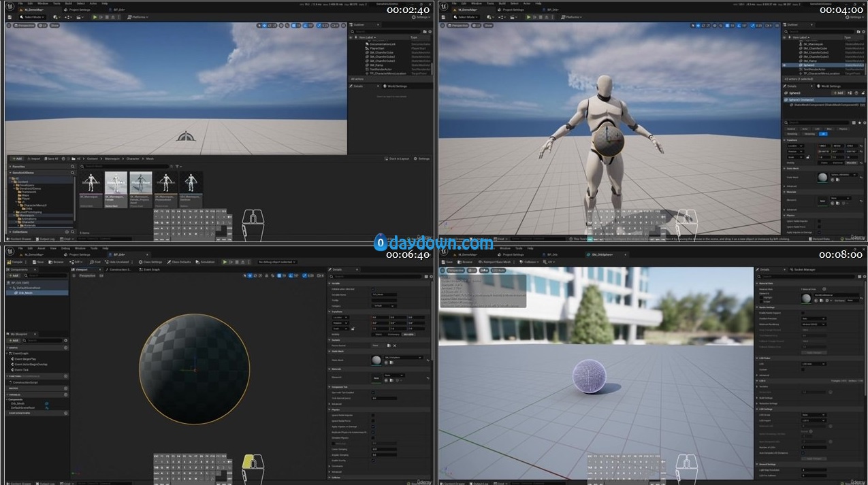Click the plus icon on the Functions section
Viewport: 868px width, 485px height.
(65, 376)
